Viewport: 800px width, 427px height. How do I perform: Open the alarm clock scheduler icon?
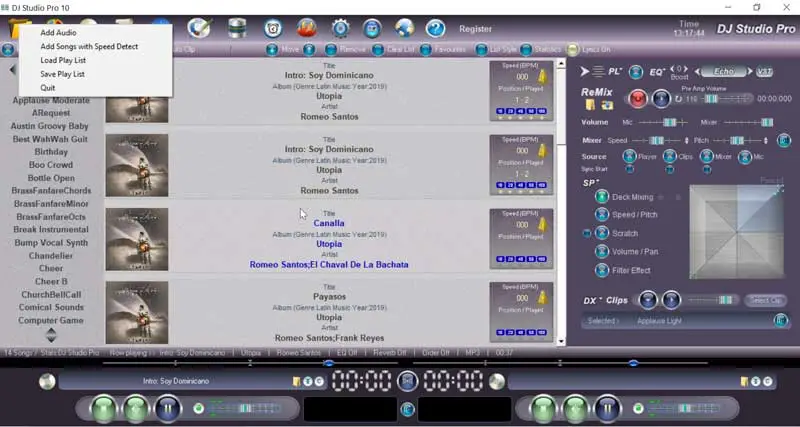(x=273, y=29)
